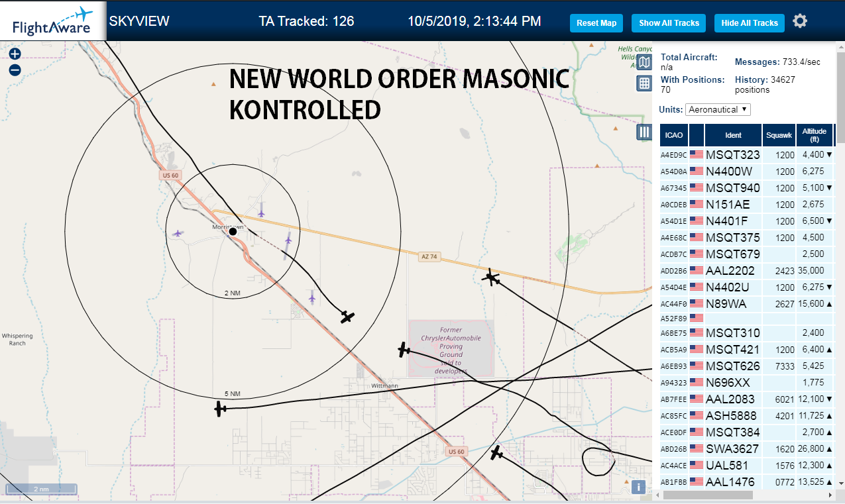Select aircraft icon south near US 60
This screenshot has height=504, width=845.
tap(496, 453)
